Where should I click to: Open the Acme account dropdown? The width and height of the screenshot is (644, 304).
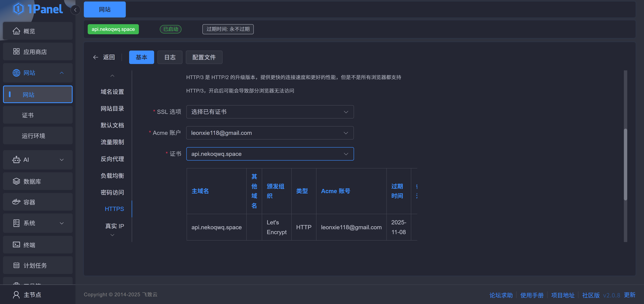click(270, 133)
